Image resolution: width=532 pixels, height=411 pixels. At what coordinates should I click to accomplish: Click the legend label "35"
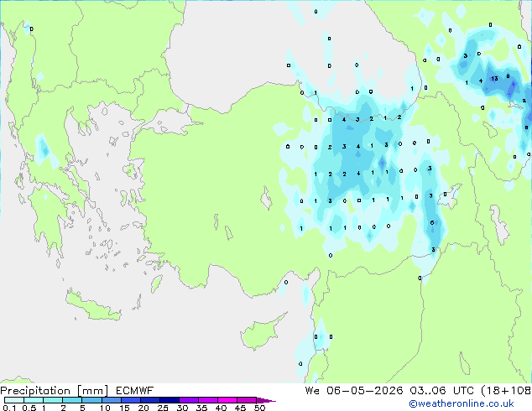pyautogui.click(x=201, y=408)
